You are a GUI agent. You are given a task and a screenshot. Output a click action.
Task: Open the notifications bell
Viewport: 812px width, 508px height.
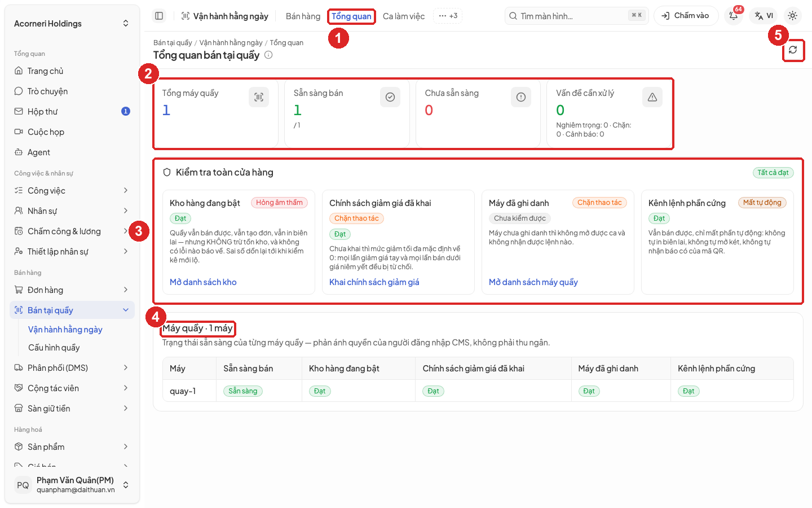point(734,16)
